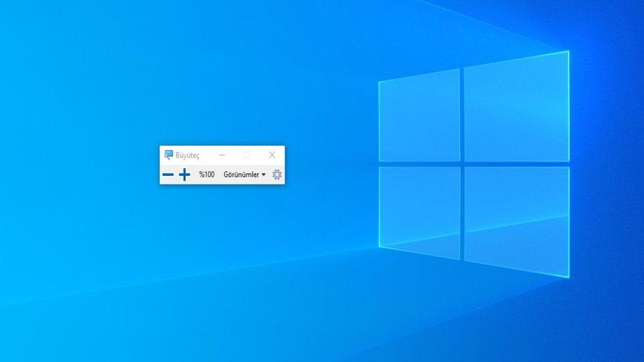The width and height of the screenshot is (644, 362).
Task: Increase magnification using the plus control
Action: pyautogui.click(x=184, y=174)
